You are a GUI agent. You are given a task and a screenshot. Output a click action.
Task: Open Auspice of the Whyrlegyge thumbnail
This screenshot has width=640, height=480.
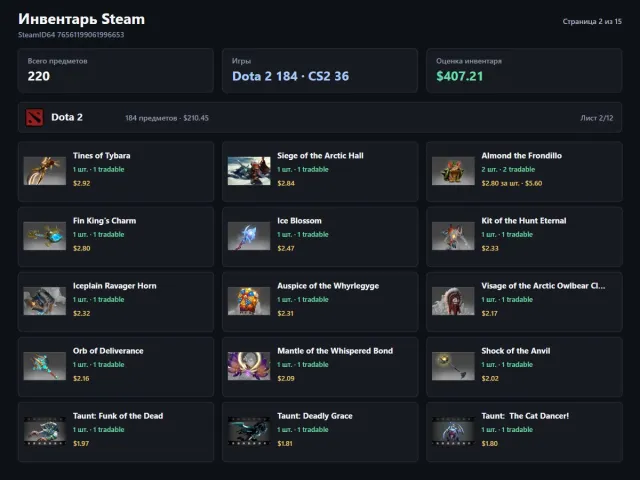249,301
